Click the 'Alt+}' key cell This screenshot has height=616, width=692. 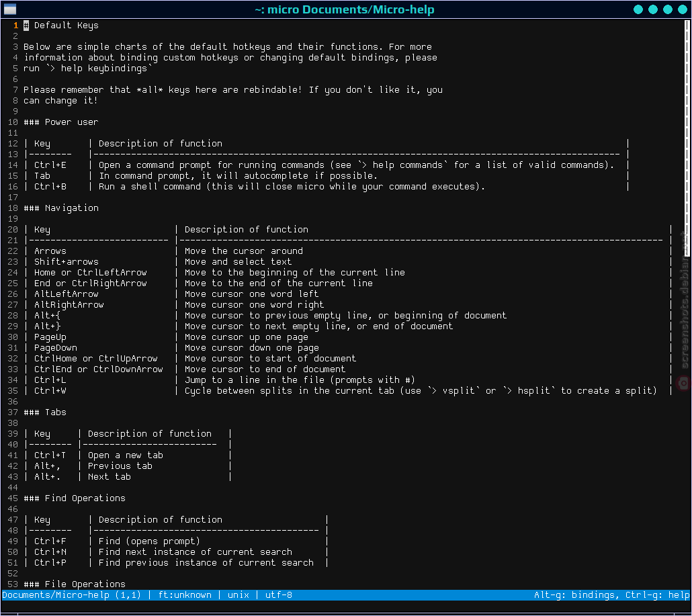(47, 326)
